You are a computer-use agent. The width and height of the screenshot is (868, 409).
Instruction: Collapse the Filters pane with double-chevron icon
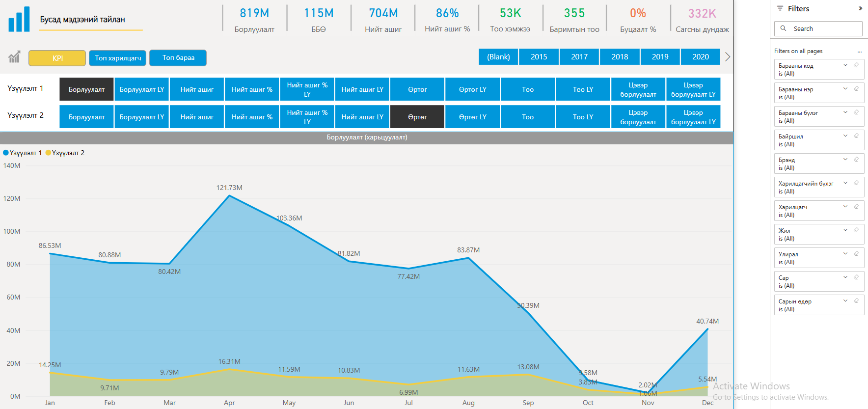coord(860,8)
